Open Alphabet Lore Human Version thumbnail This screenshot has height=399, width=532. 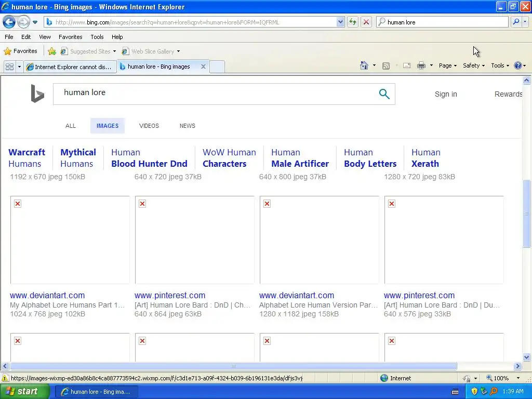coord(320,240)
